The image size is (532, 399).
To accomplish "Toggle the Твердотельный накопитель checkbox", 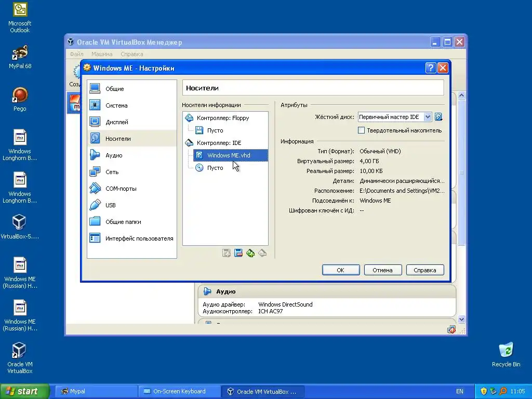I will (362, 130).
